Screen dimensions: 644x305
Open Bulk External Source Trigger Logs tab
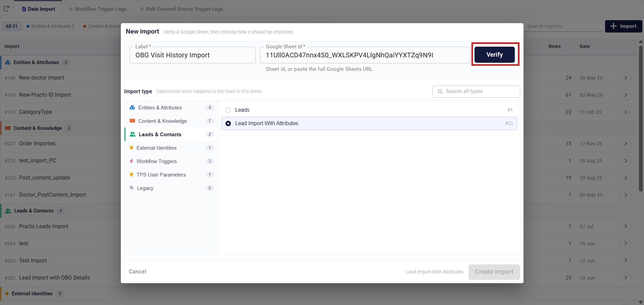pyautogui.click(x=182, y=9)
